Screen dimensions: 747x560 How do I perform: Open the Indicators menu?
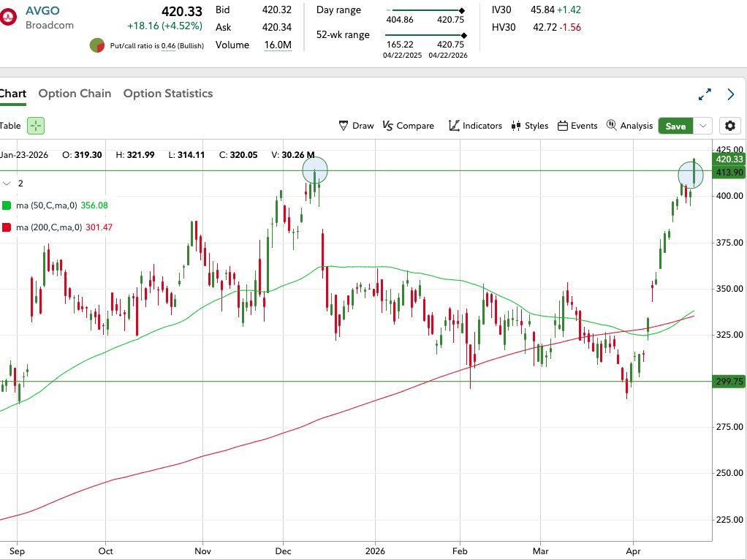click(x=475, y=126)
